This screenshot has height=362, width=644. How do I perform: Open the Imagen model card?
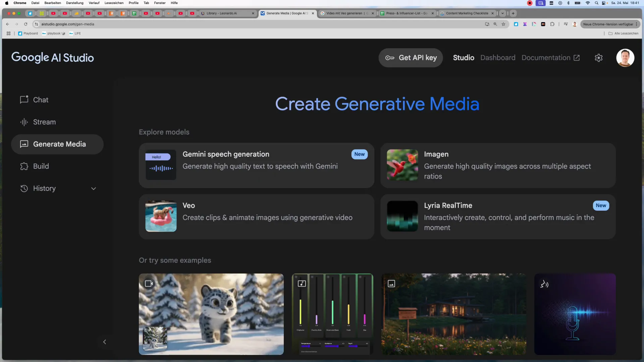pos(498,165)
